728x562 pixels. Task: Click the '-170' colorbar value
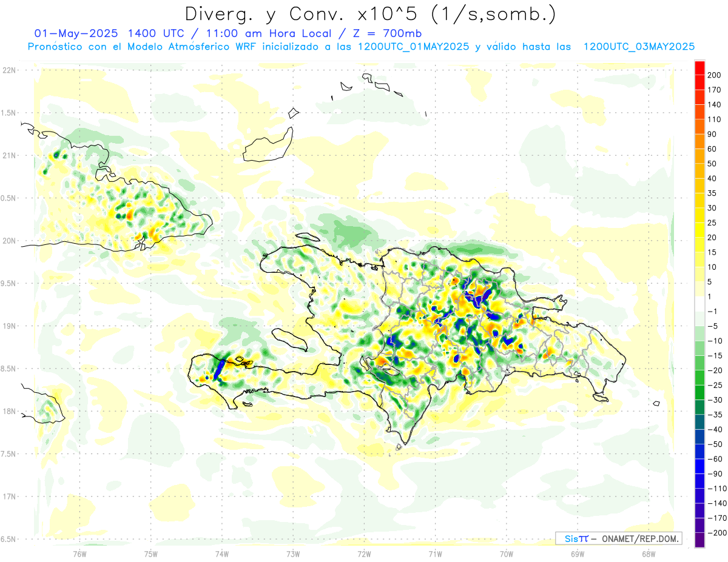coord(718,518)
